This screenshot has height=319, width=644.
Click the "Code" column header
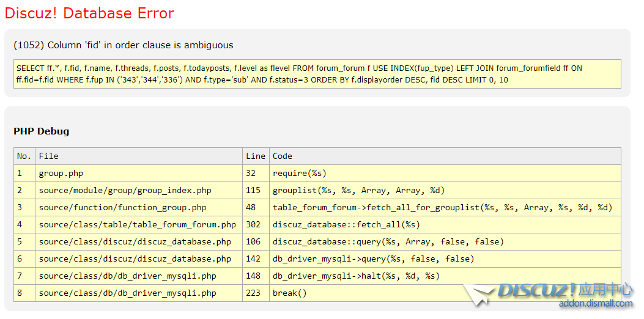coord(283,156)
